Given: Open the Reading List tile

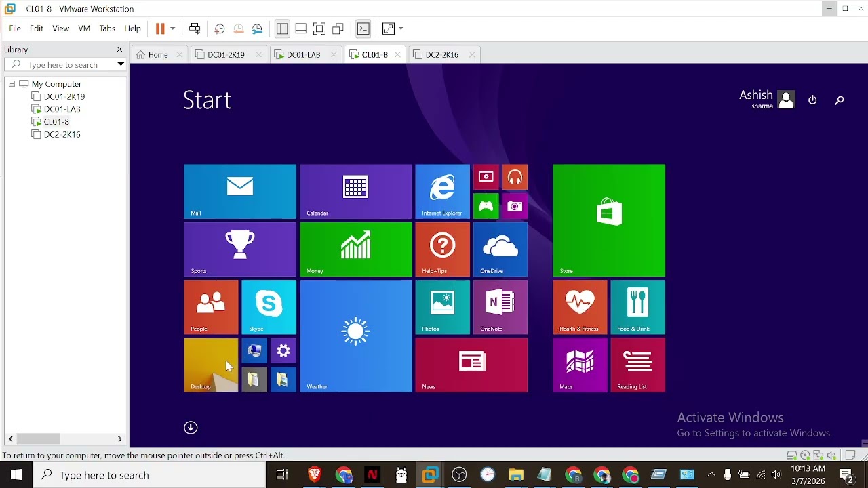Looking at the screenshot, I should 638,365.
